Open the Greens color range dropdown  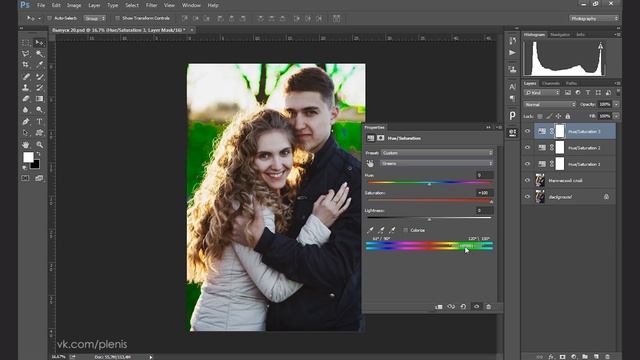point(437,163)
